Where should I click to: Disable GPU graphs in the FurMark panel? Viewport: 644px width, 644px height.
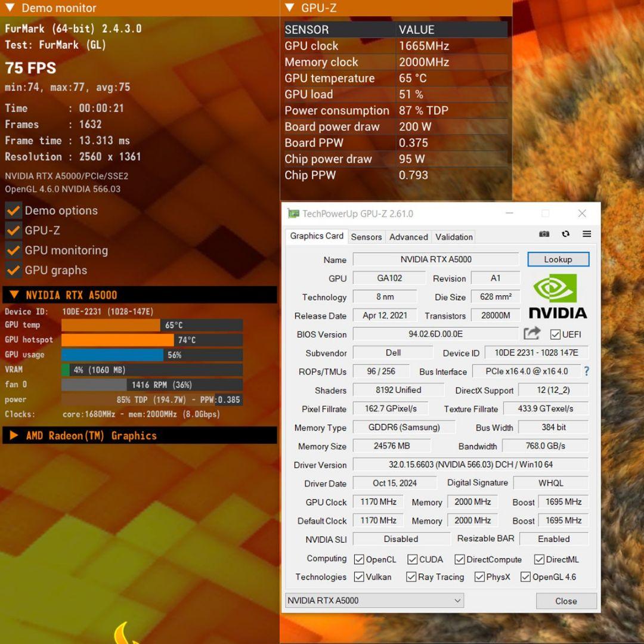(13, 270)
